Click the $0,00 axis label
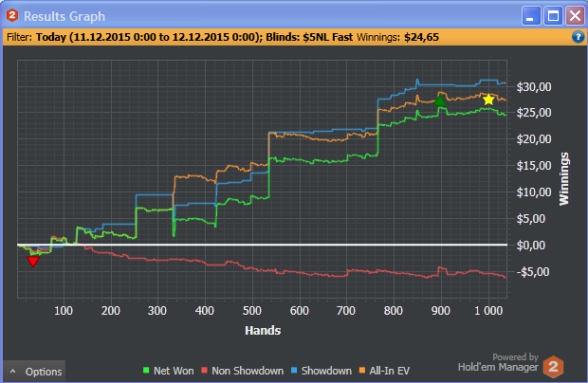This screenshot has width=588, height=383. [x=531, y=246]
